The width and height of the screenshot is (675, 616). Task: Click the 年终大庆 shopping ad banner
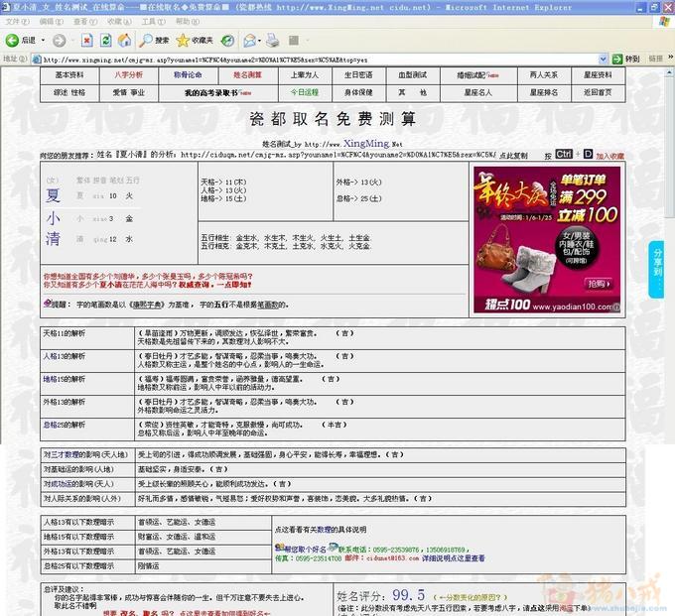pyautogui.click(x=547, y=239)
